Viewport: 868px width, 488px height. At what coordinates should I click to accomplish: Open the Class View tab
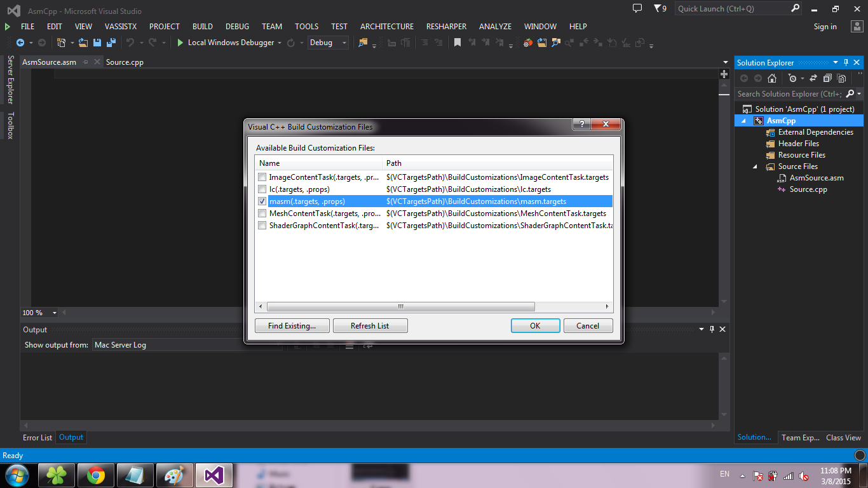843,437
